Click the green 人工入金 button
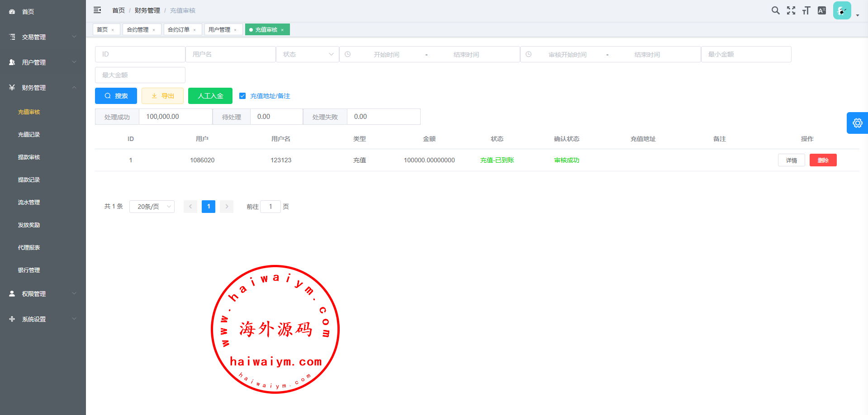The image size is (868, 415). click(x=210, y=96)
